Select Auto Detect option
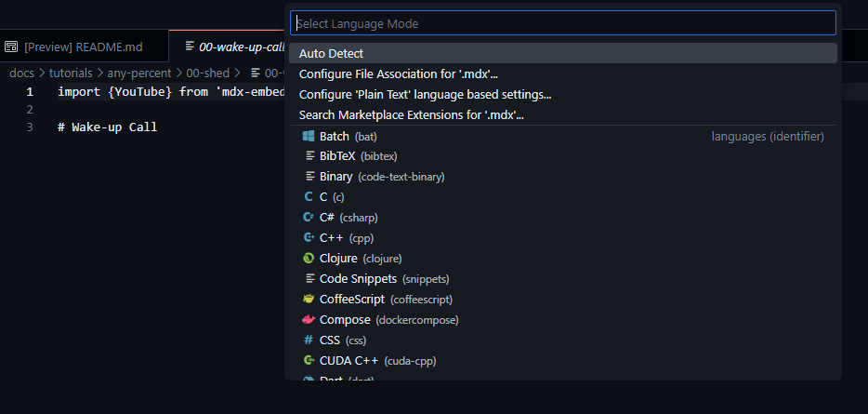The width and height of the screenshot is (868, 414). [563, 53]
